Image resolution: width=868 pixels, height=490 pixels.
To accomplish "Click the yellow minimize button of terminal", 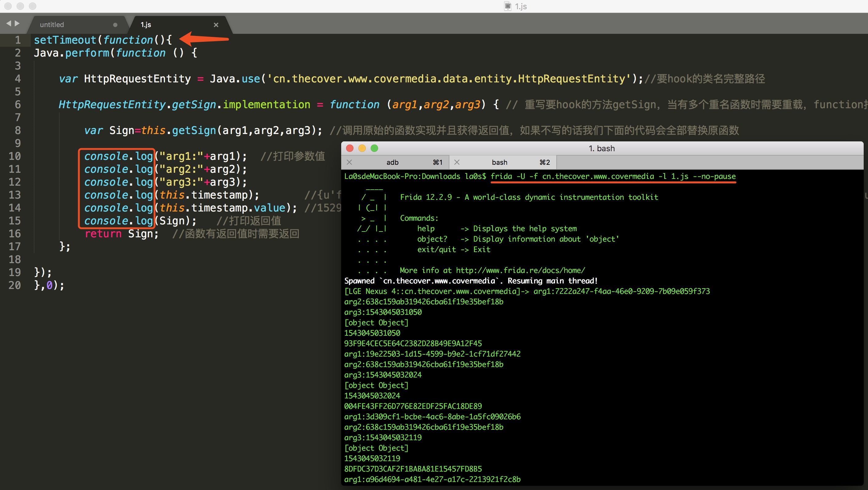I will click(362, 148).
